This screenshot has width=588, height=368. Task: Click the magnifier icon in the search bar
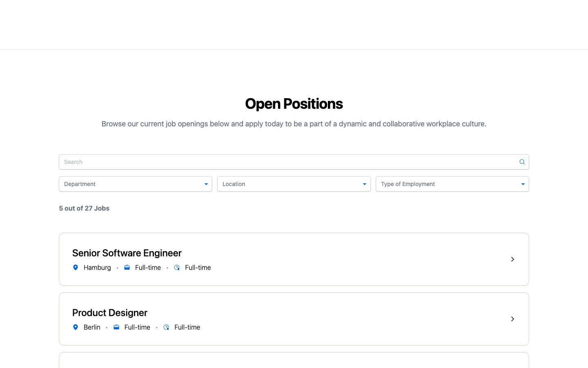click(522, 162)
